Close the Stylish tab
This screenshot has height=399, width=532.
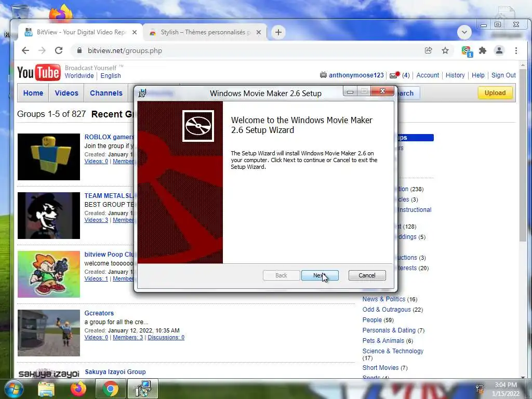(259, 32)
